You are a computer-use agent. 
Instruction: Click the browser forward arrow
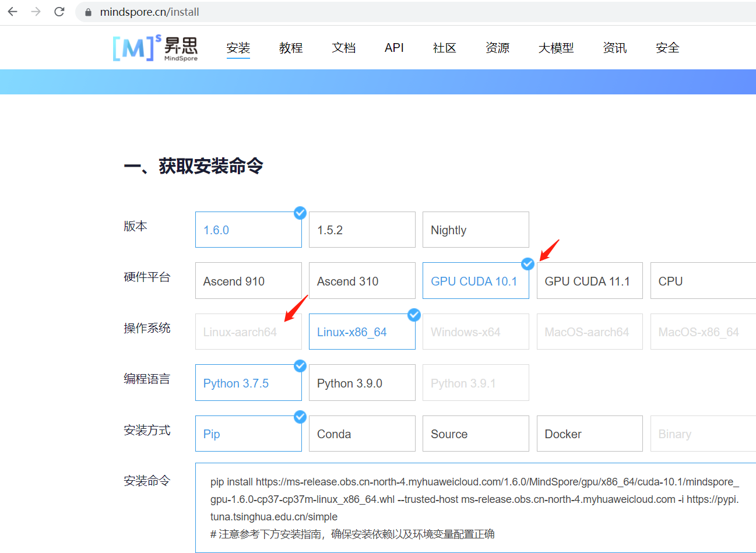pyautogui.click(x=36, y=12)
